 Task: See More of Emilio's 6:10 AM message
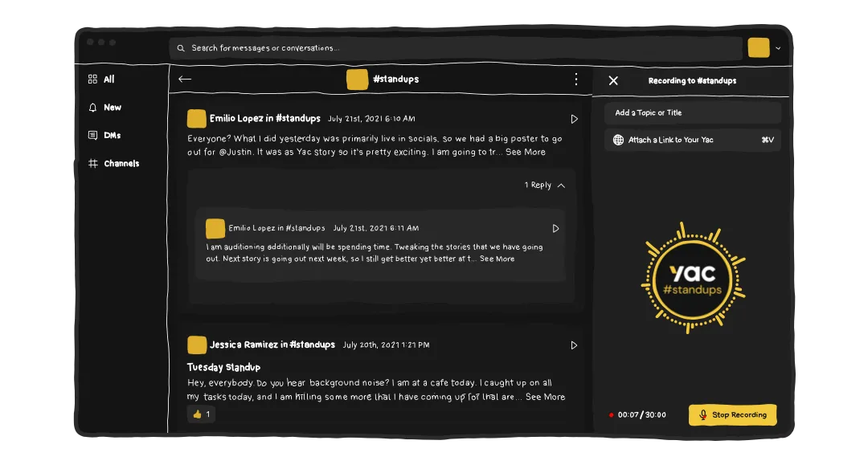tap(526, 152)
